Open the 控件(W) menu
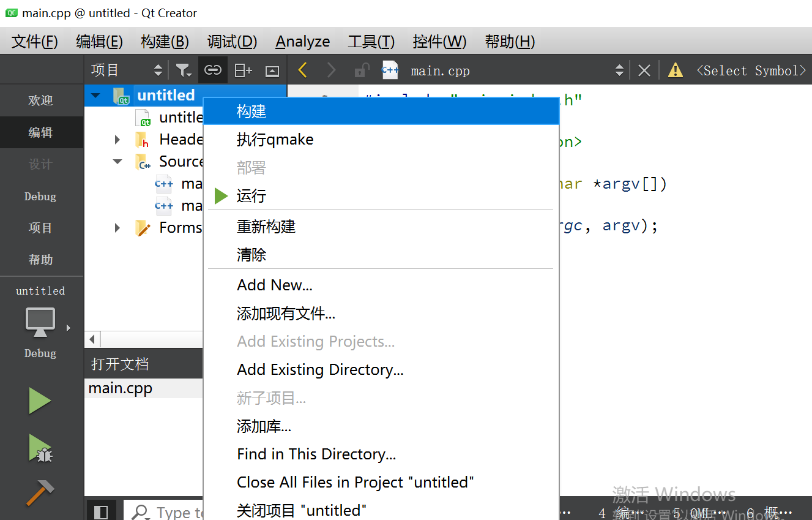The height and width of the screenshot is (520, 812). 439,42
